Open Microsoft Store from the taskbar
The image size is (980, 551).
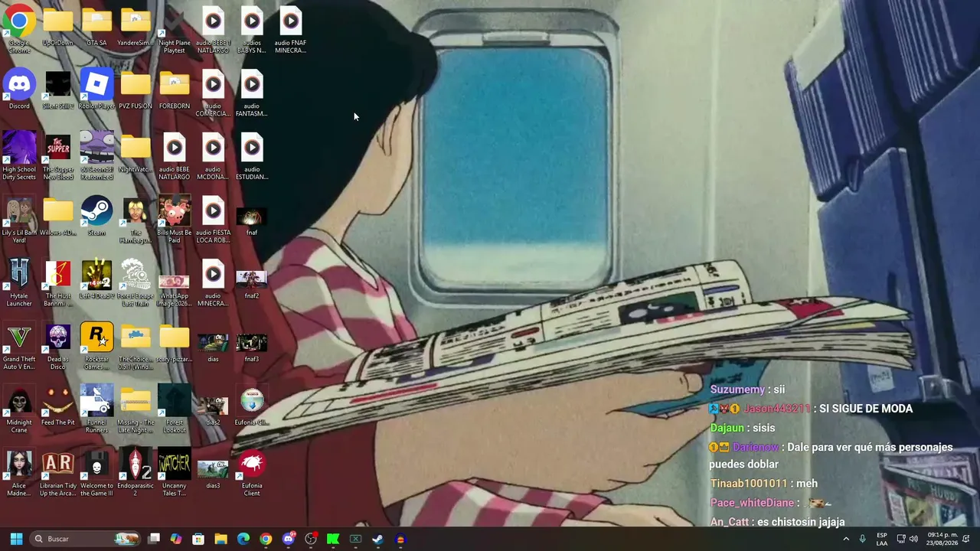[x=198, y=539]
